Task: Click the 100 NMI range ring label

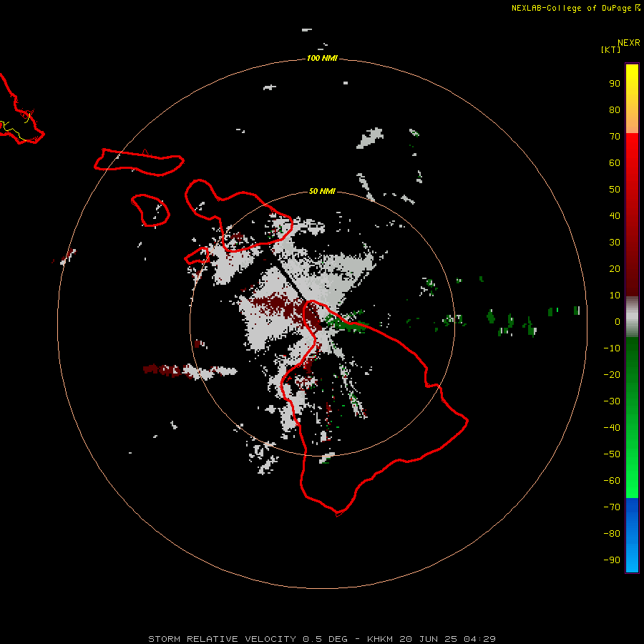Action: coord(322,59)
